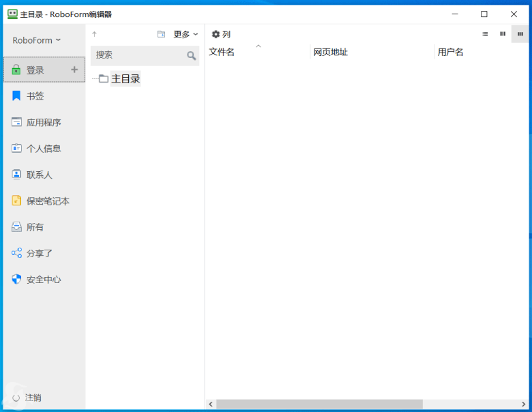Screen dimensions: 532x412
Task: Click the yellow safenote icon
Action: [x=16, y=201]
